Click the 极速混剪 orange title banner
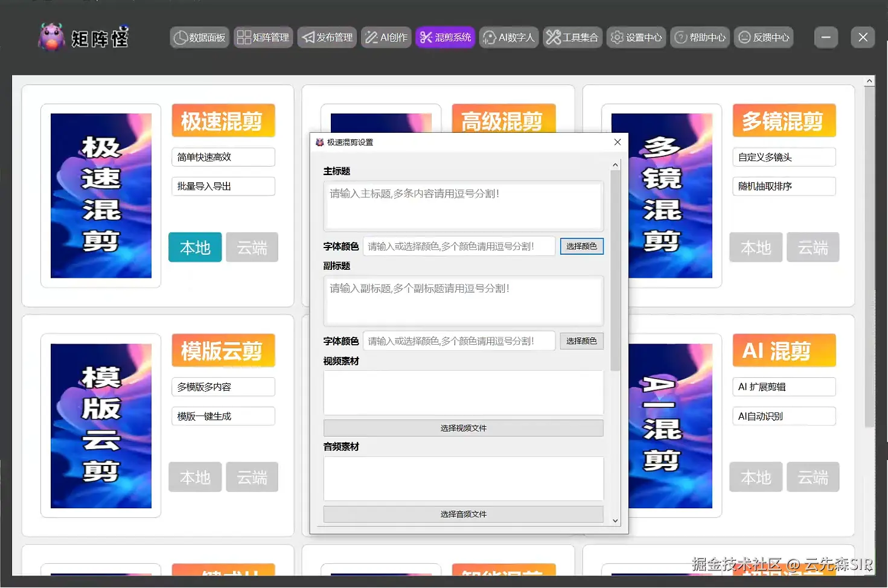Screen dimensions: 888x588 click(x=223, y=121)
